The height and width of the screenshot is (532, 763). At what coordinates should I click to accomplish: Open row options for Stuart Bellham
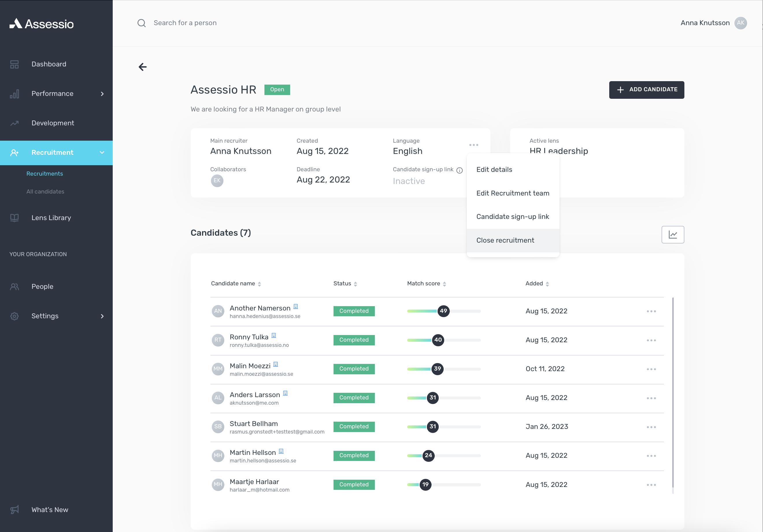tap(651, 427)
